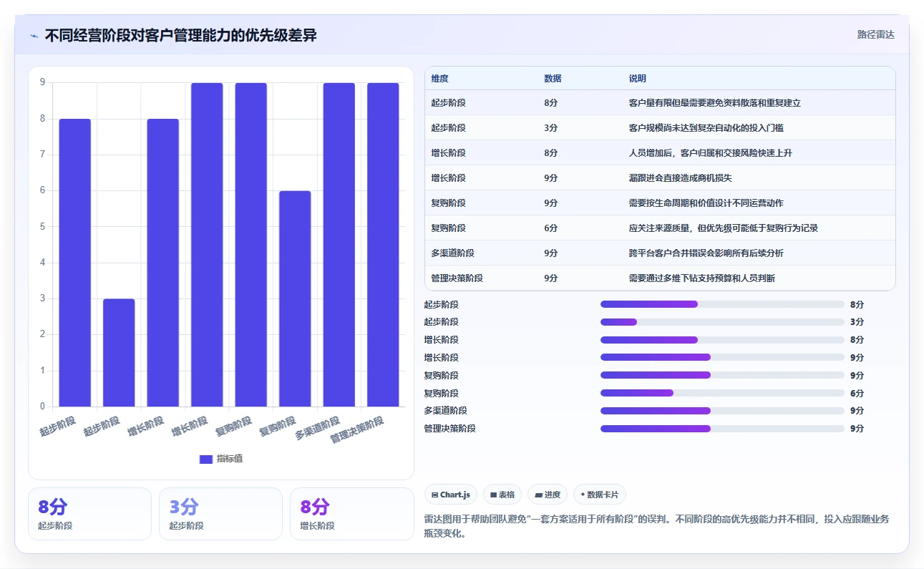Select the 表格 chip

click(502, 495)
